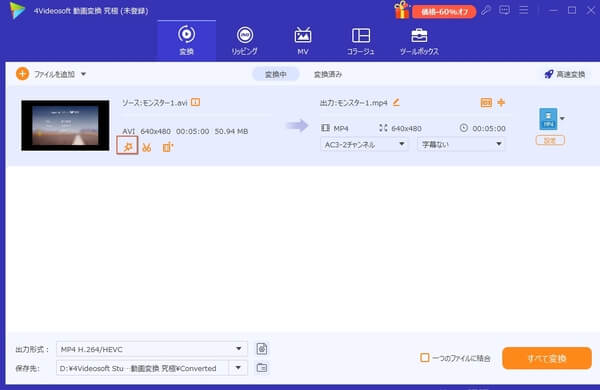Image resolution: width=600 pixels, height=390 pixels.
Task: Expand the ファイルを追加 dropdown arrow
Action: coord(83,74)
